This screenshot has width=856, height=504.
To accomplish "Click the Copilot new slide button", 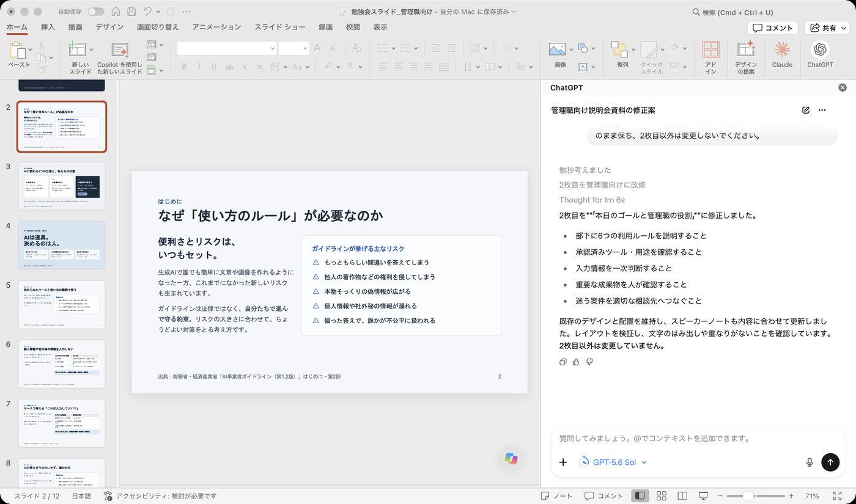I will pos(120,58).
